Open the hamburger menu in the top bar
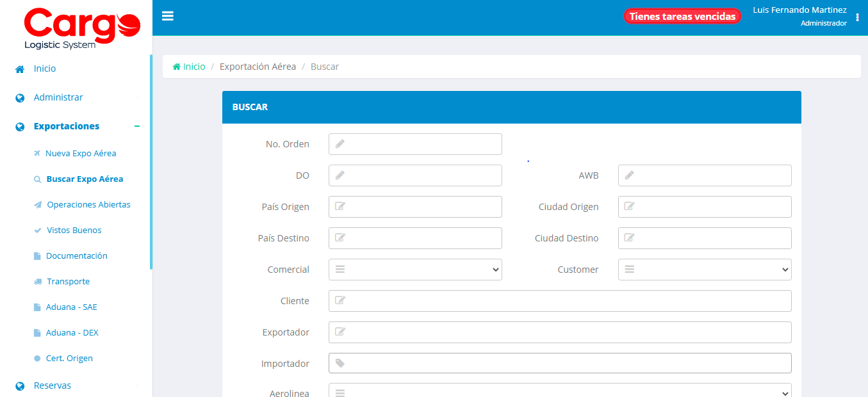The image size is (868, 397). point(167,16)
